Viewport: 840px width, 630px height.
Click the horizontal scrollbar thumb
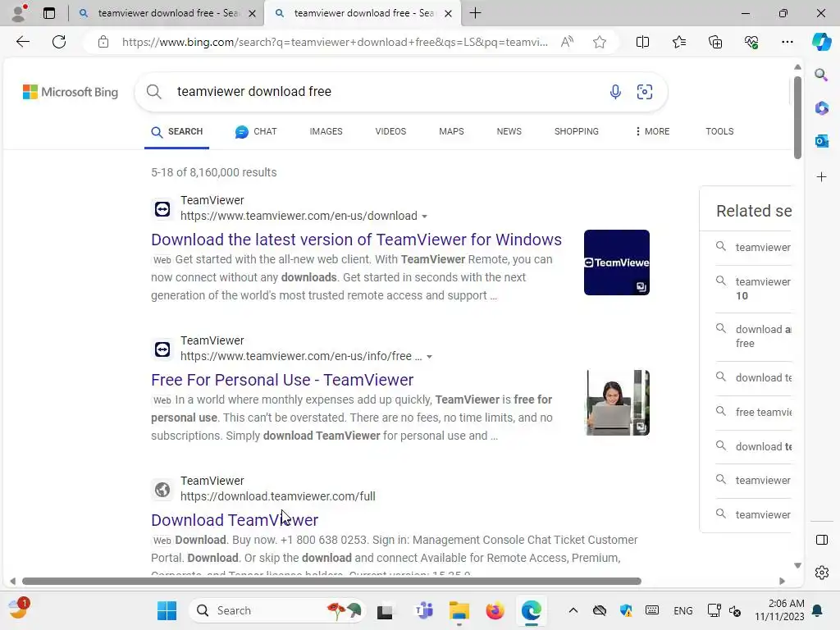coord(331,582)
